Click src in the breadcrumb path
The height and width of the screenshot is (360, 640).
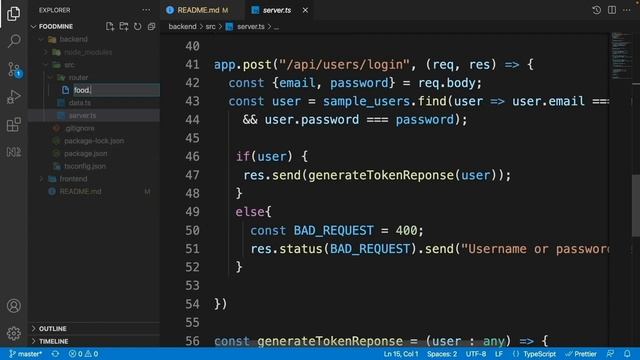pos(210,27)
